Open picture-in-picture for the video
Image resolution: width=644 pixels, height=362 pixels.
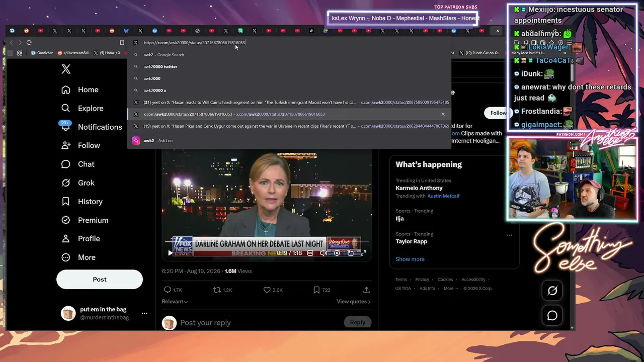[x=350, y=253]
